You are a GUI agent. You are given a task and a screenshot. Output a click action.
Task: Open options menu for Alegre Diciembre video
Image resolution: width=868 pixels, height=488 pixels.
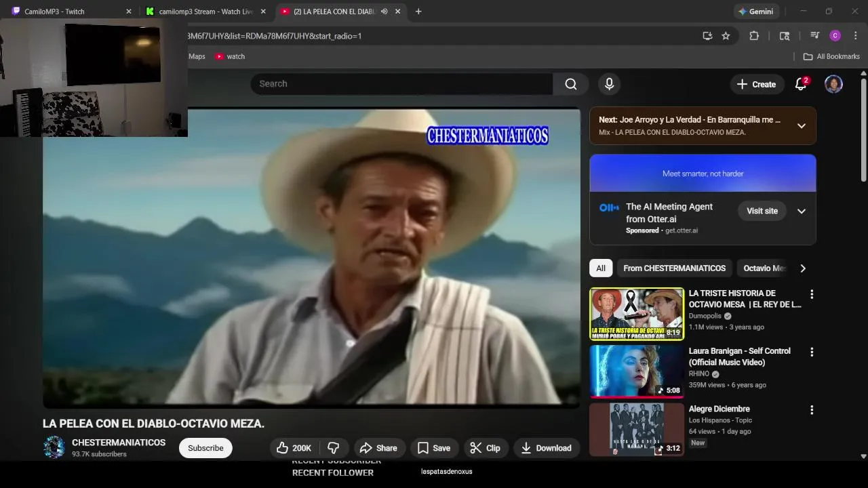click(x=812, y=410)
